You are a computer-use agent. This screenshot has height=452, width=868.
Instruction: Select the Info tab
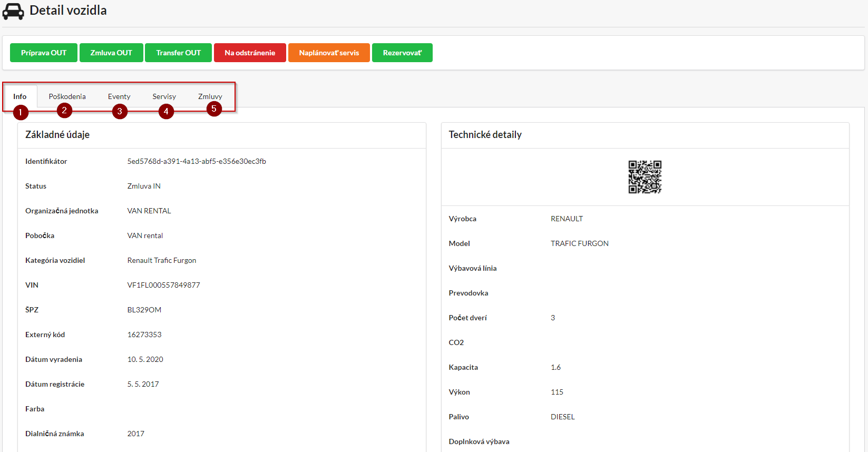click(x=20, y=96)
